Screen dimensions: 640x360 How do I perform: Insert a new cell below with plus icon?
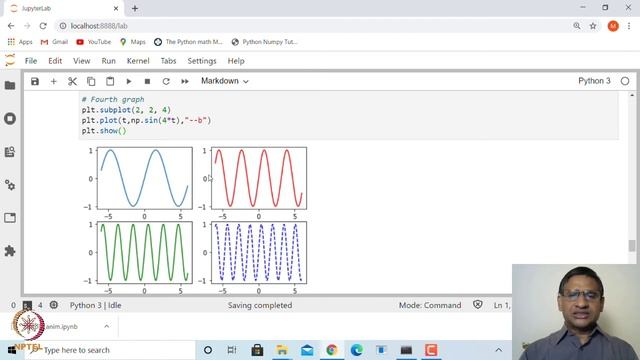coord(53,81)
